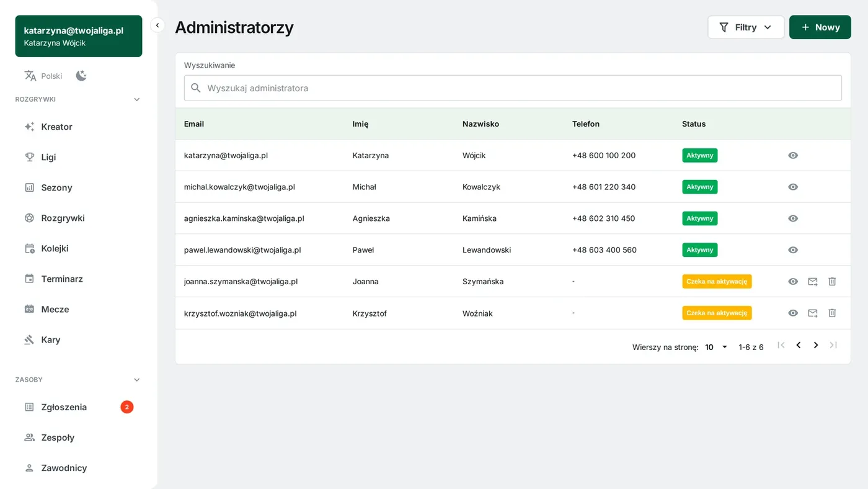Select email joanna.szymanska@twojaliga.pl cell
The image size is (868, 489).
pos(241,282)
